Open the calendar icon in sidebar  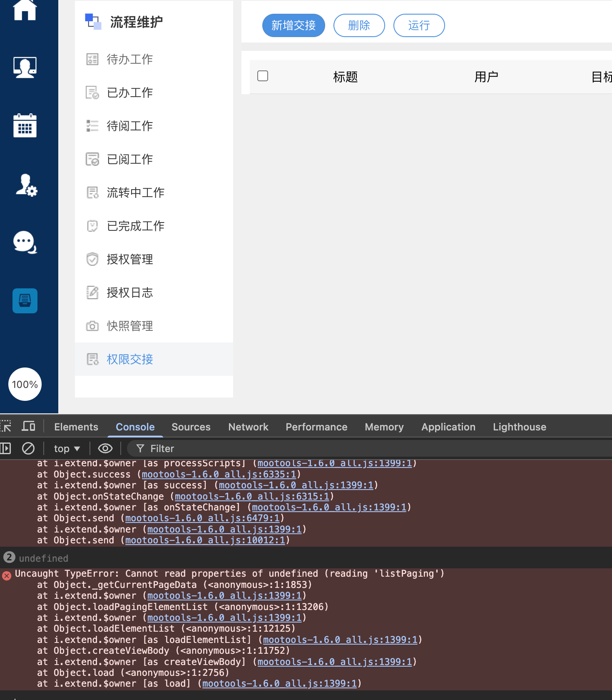(x=25, y=125)
